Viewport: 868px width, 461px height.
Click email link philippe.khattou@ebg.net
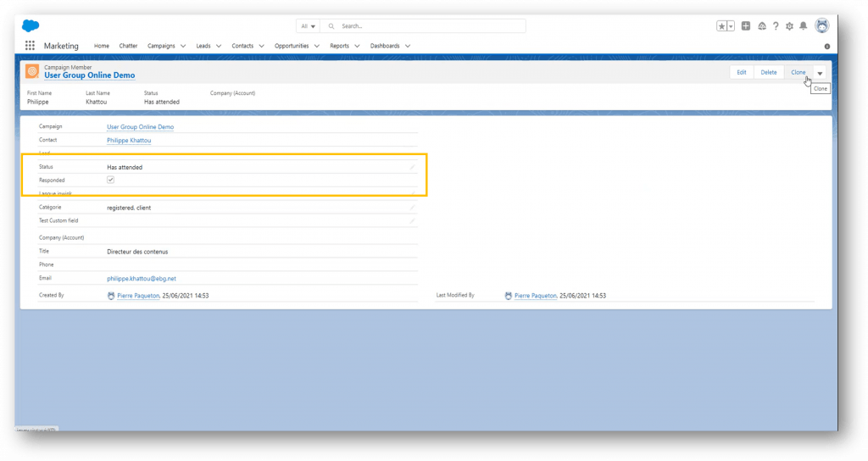(x=142, y=278)
